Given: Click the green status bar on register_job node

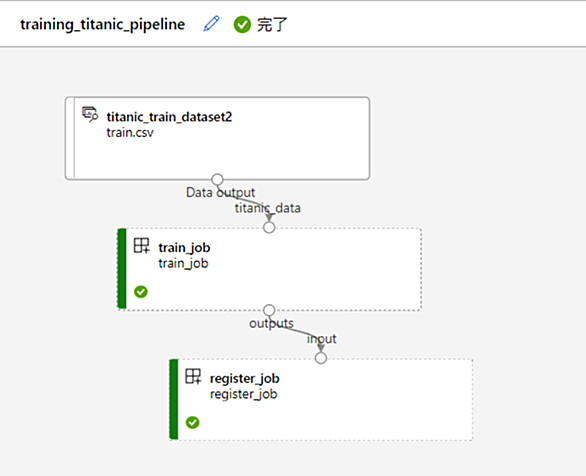Looking at the screenshot, I should (x=173, y=399).
